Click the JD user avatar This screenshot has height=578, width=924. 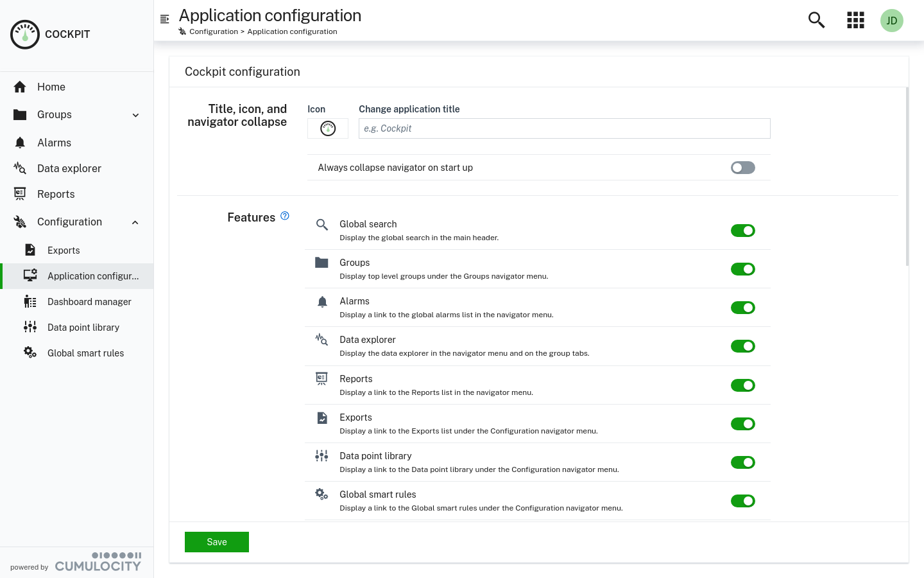click(x=892, y=20)
